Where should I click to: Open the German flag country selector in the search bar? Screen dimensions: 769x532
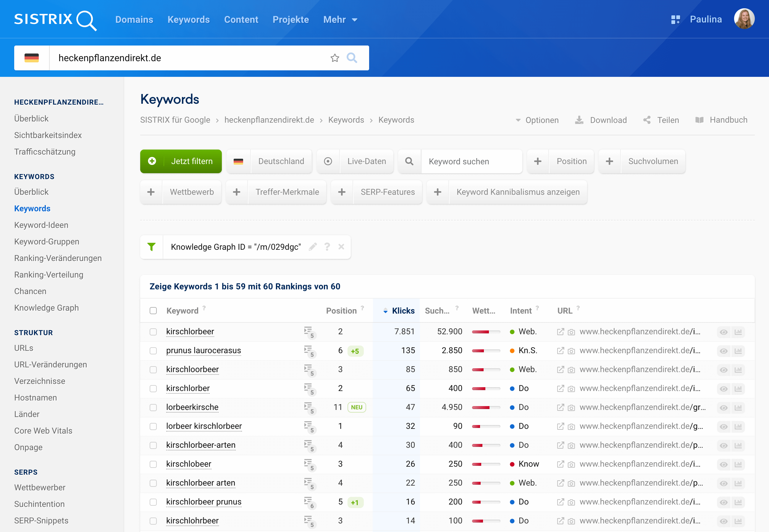point(32,58)
